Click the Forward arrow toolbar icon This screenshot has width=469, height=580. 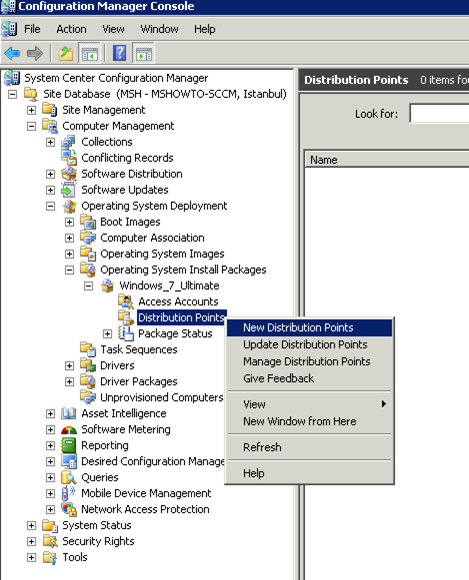[35, 54]
